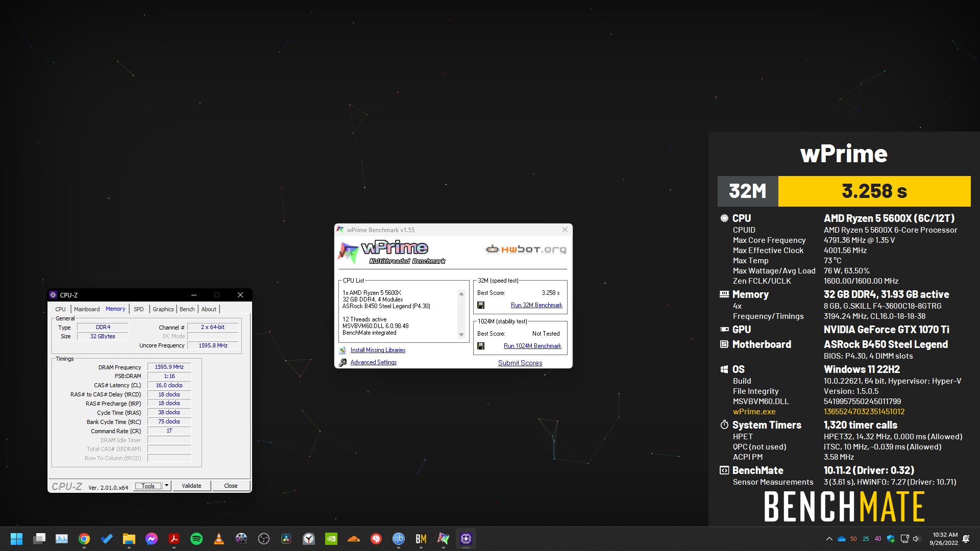The width and height of the screenshot is (980, 551).
Task: Open the network tray icon
Action: point(904,539)
